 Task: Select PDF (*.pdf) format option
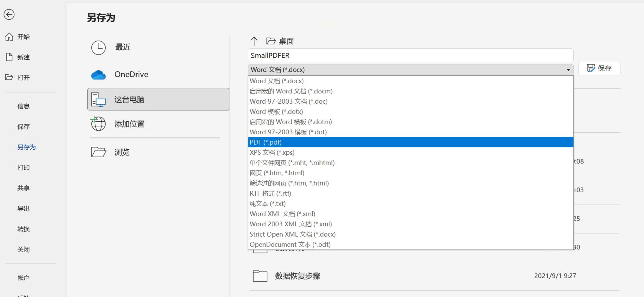click(x=266, y=142)
